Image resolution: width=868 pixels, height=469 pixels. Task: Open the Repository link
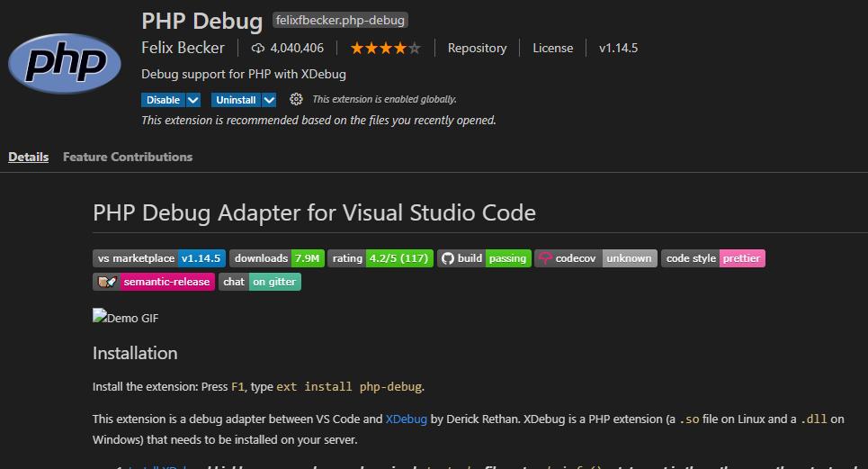477,49
